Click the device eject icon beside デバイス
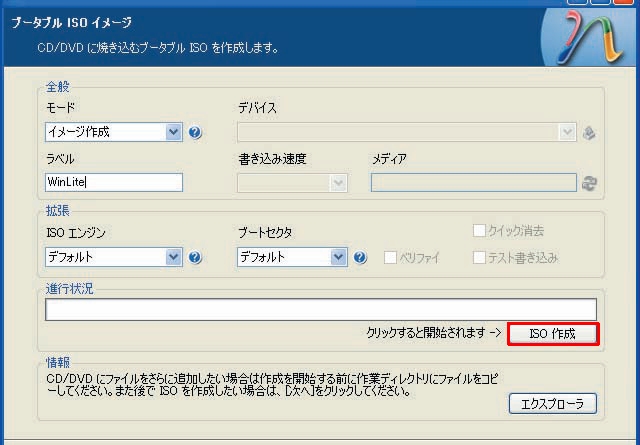 click(589, 133)
